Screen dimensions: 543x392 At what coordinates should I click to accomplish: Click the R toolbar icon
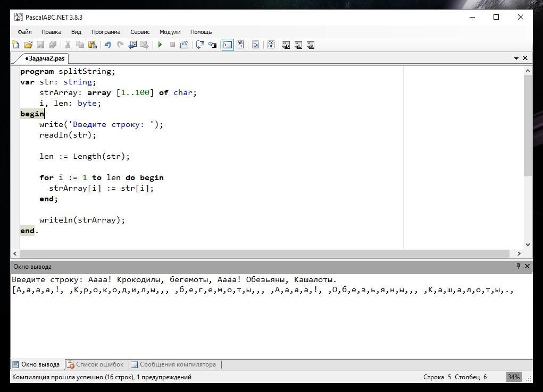[x=311, y=45]
